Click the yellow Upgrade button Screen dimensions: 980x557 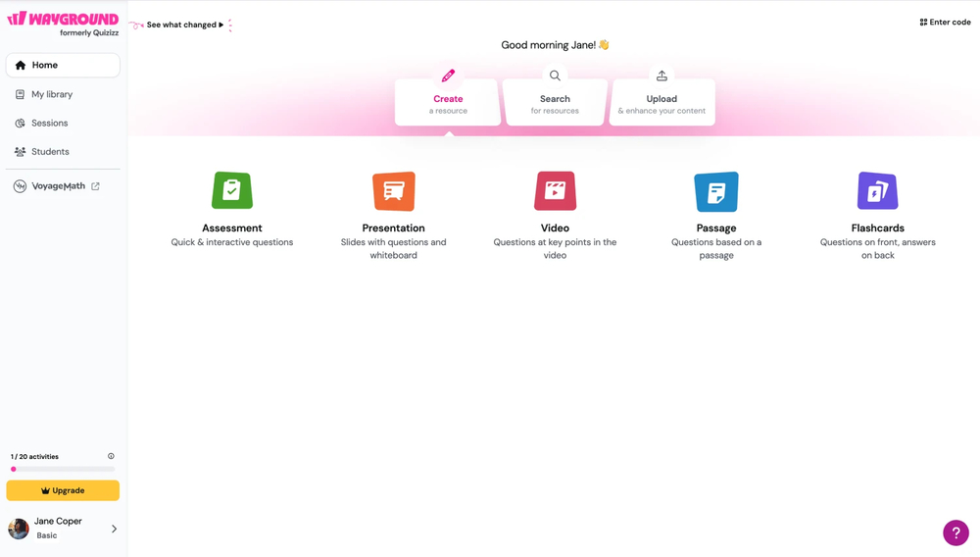tap(63, 490)
